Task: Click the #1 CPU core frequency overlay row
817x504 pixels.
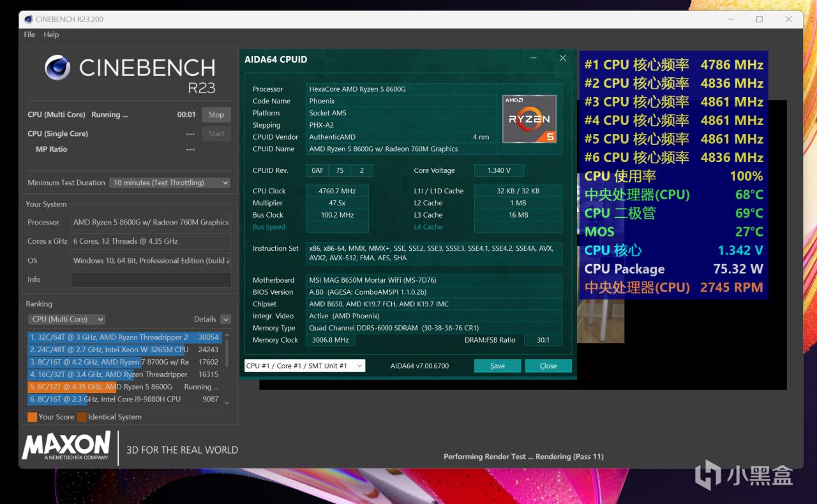Action: (674, 64)
